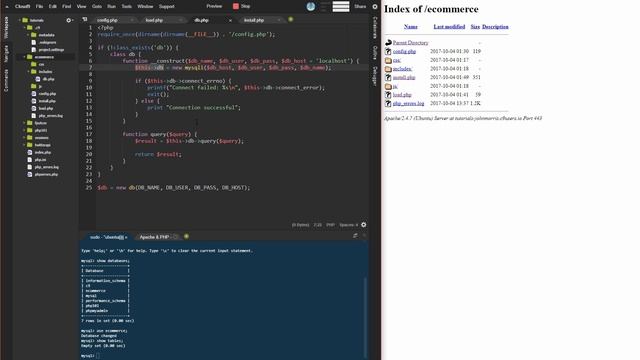Open Parent Directory link
640x360 pixels.
coord(411,42)
